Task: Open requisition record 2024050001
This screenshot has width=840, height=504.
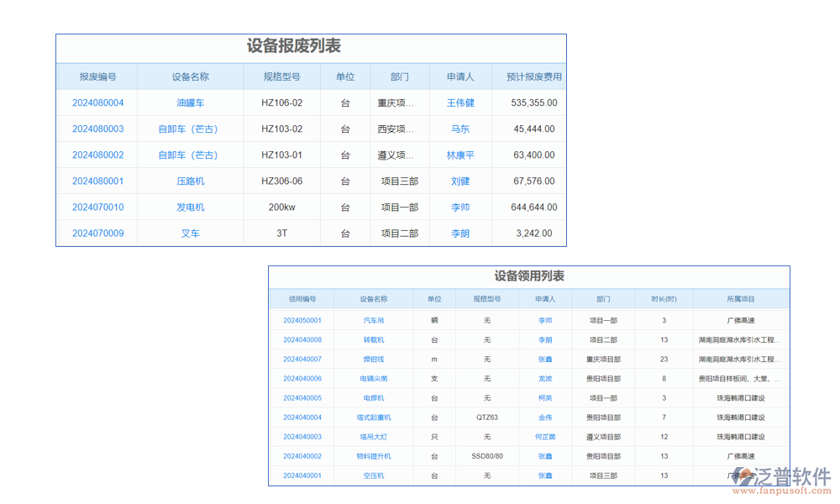Action: click(304, 320)
